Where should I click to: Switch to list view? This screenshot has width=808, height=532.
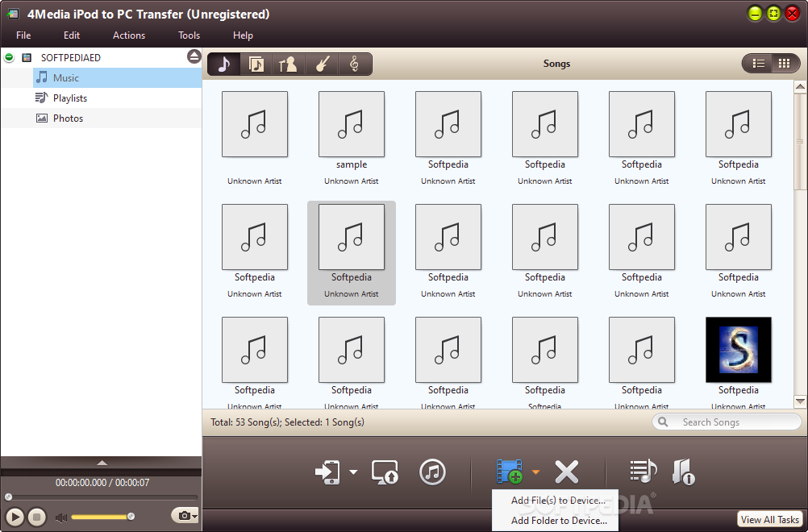coord(758,64)
